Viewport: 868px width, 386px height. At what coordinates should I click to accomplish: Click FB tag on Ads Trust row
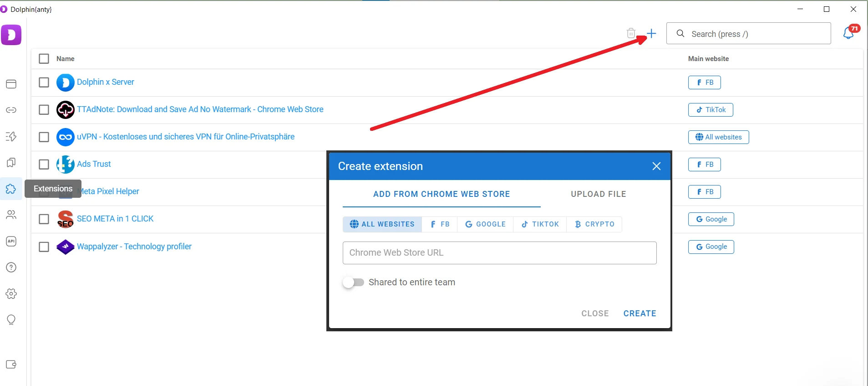[705, 165]
